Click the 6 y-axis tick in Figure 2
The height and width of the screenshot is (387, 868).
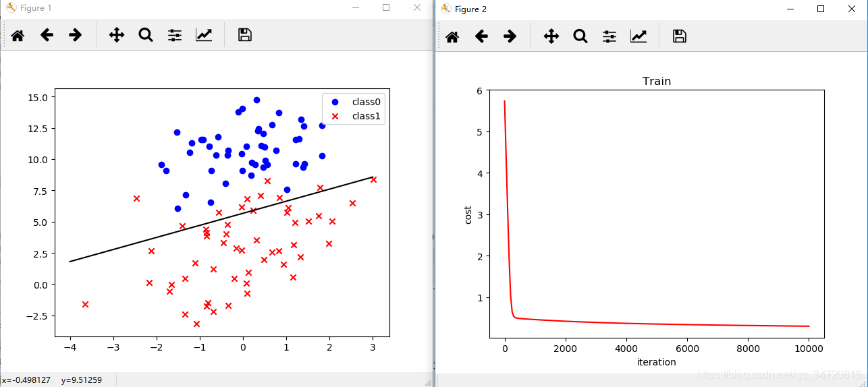coord(479,90)
